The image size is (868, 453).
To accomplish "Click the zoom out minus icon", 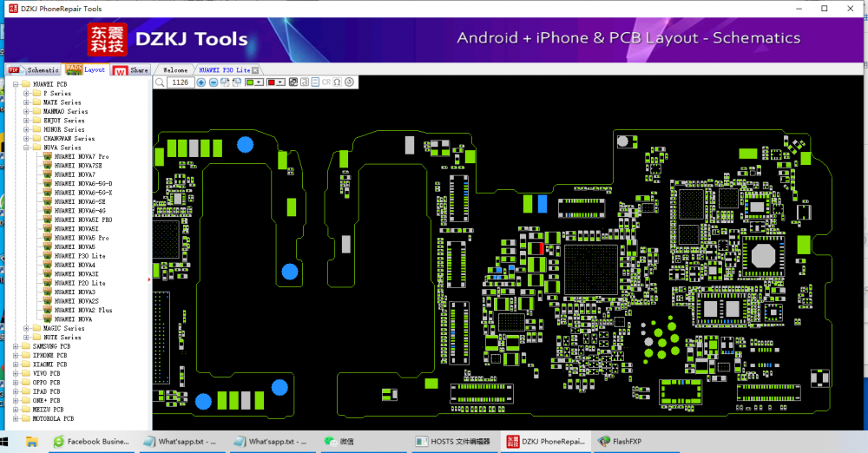I will point(214,82).
